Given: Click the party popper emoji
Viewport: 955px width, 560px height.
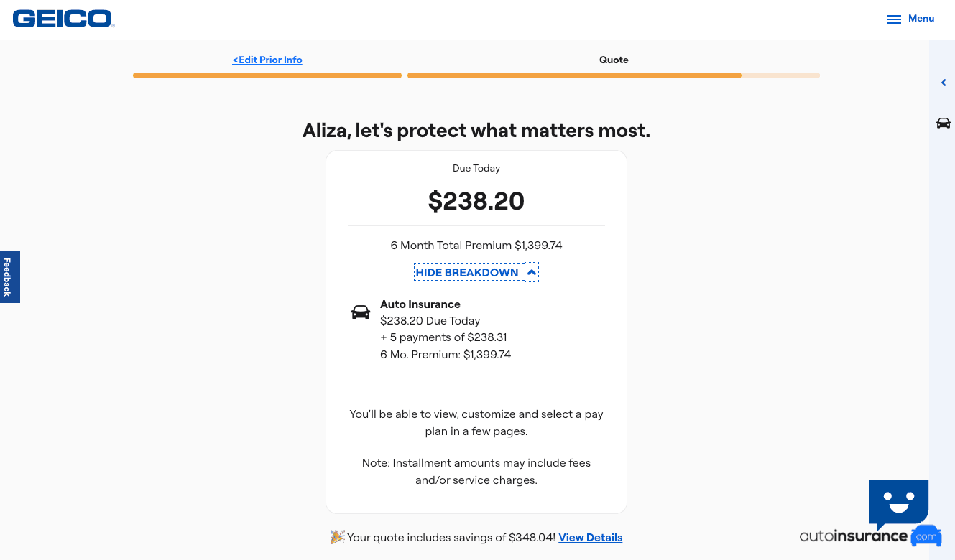Looking at the screenshot, I should tap(337, 536).
